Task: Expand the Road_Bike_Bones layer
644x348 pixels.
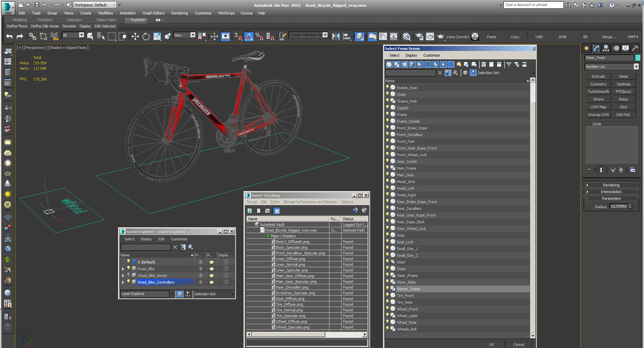Action: click(123, 276)
